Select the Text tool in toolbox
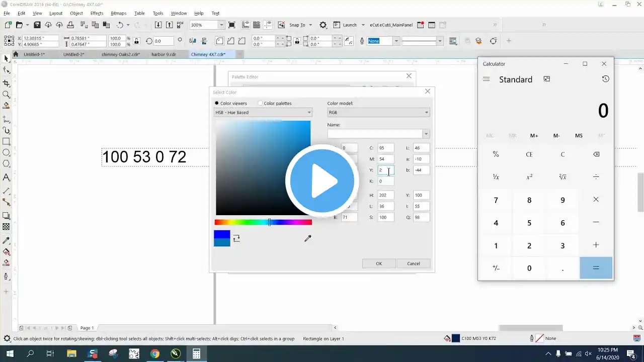644x362 pixels. pos(7,177)
